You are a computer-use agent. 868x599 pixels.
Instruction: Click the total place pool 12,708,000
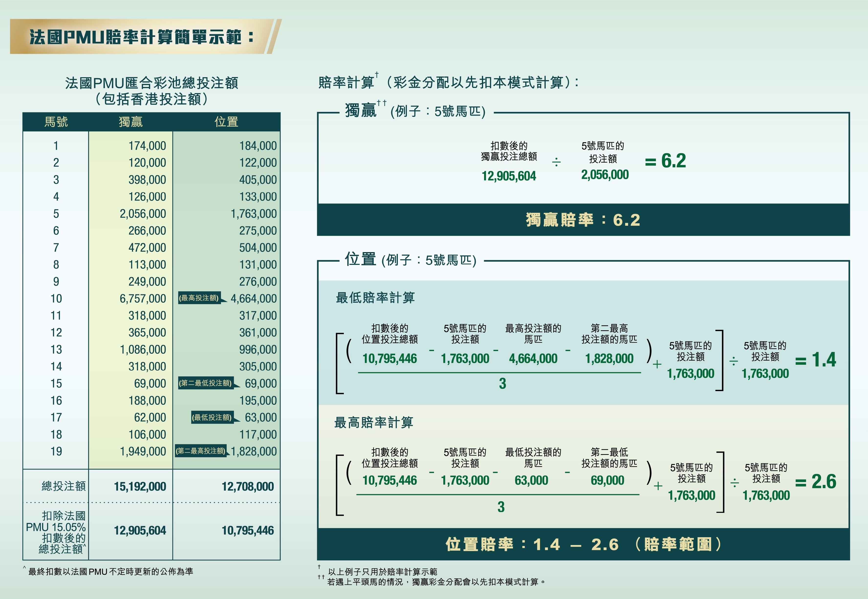[x=247, y=486]
